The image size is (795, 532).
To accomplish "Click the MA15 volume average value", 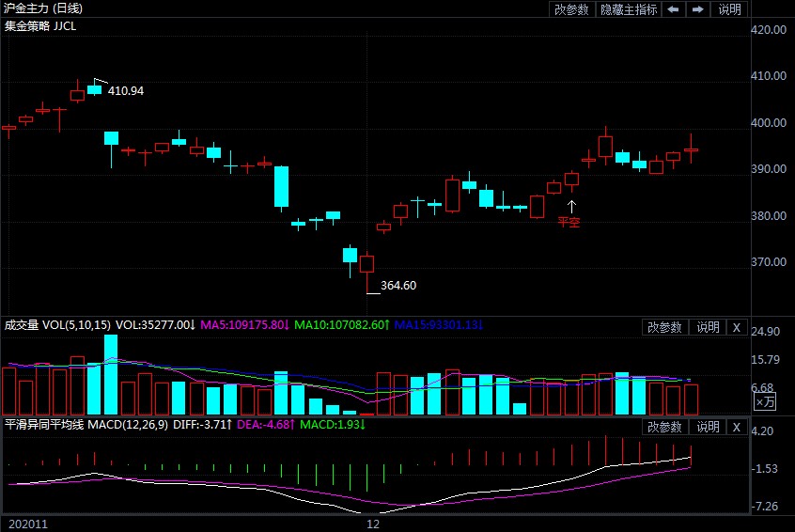I will coord(439,325).
